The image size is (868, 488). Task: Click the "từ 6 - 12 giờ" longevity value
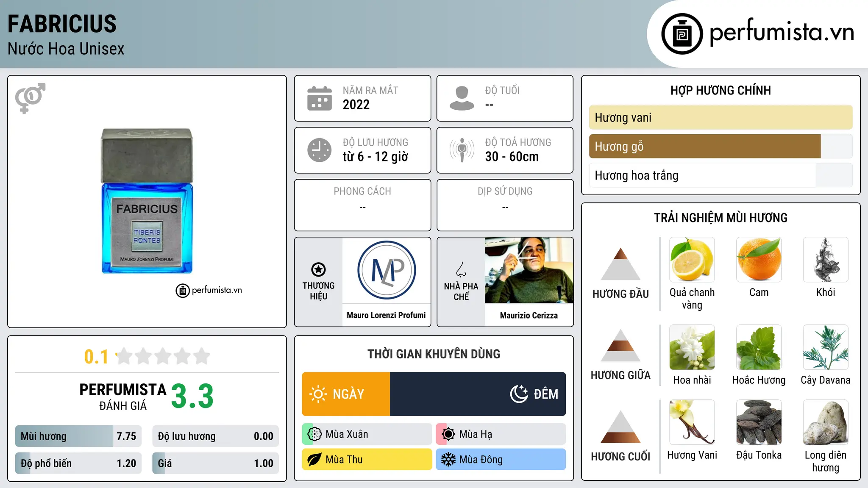(x=376, y=157)
